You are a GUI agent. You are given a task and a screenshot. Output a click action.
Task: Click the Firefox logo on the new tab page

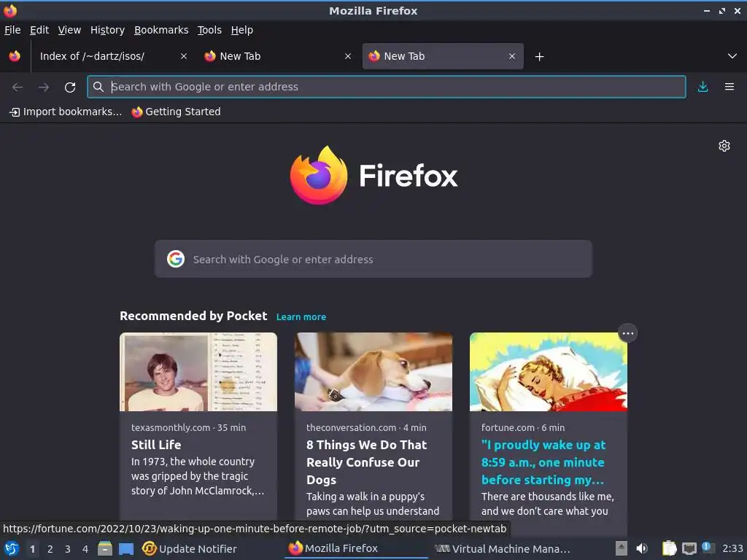319,176
